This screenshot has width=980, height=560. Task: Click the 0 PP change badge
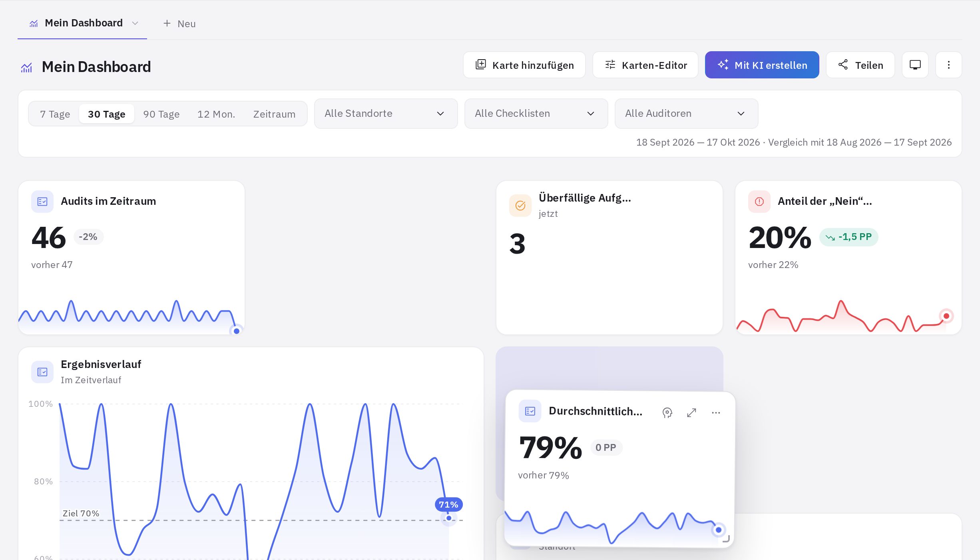(606, 448)
